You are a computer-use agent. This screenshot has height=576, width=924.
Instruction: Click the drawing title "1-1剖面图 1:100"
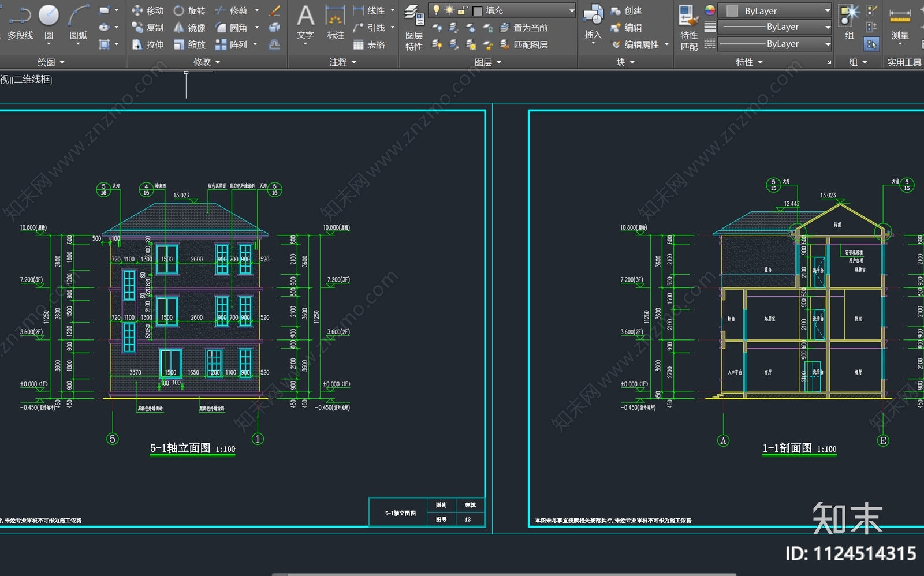click(x=799, y=448)
